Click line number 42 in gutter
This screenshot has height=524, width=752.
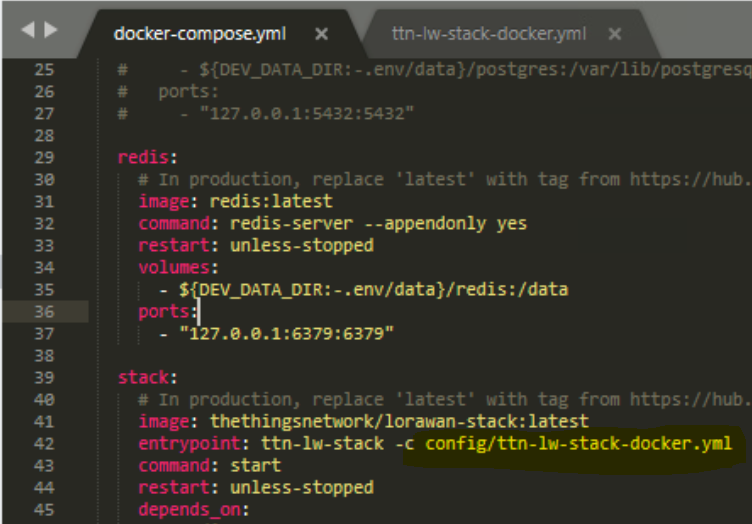tap(44, 444)
